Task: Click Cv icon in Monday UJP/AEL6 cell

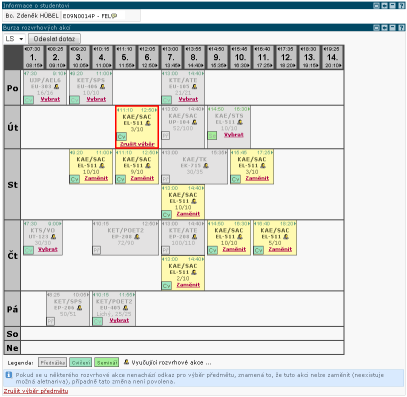Action: click(x=28, y=100)
